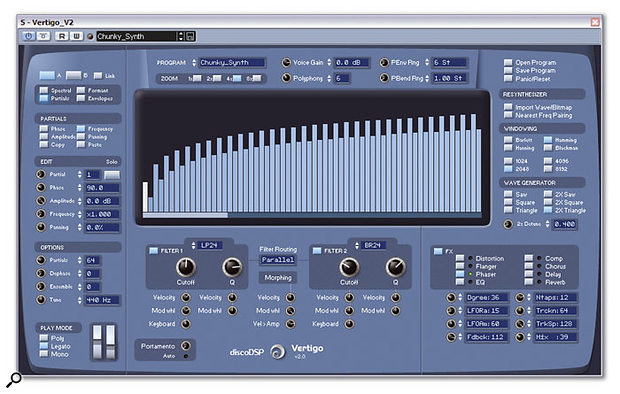Click the W write automation button
620x394 pixels.
tap(76, 36)
